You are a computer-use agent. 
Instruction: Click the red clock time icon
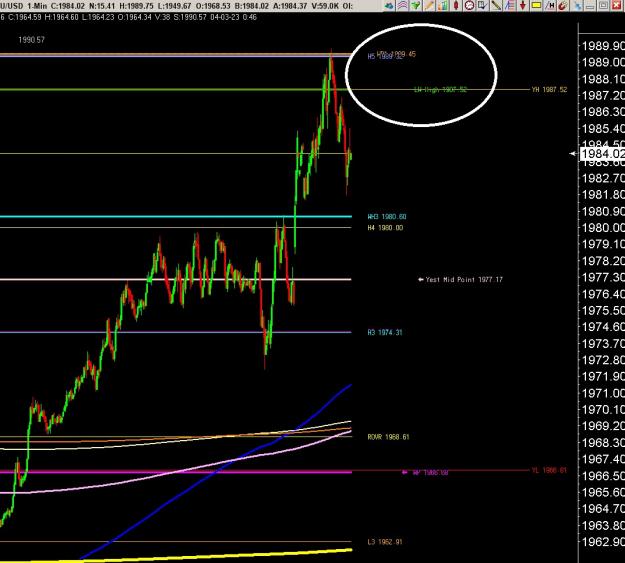470,6
